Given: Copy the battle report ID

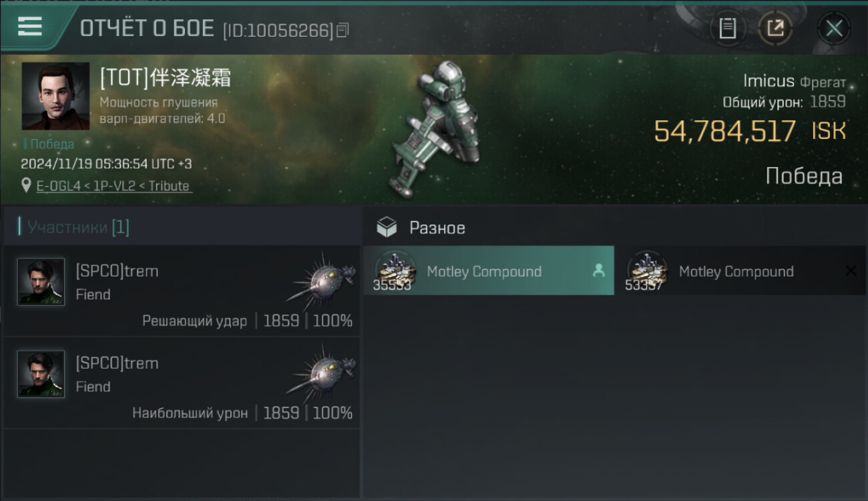Looking at the screenshot, I should (x=343, y=30).
